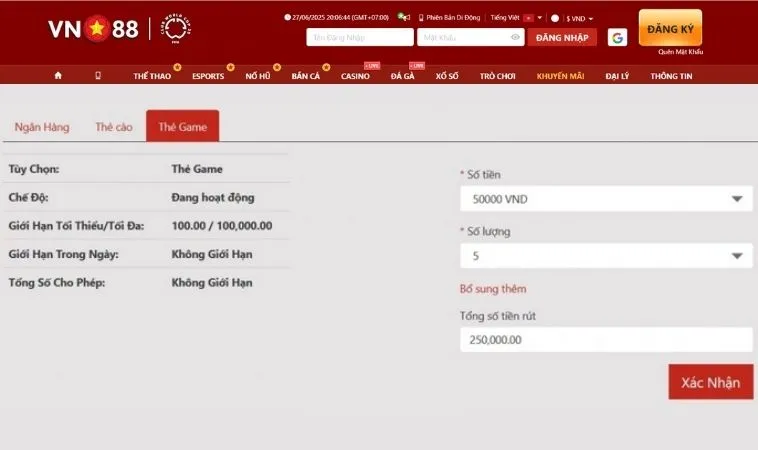The width and height of the screenshot is (758, 450).
Task: Open the CASINO menu item
Action: [355, 76]
